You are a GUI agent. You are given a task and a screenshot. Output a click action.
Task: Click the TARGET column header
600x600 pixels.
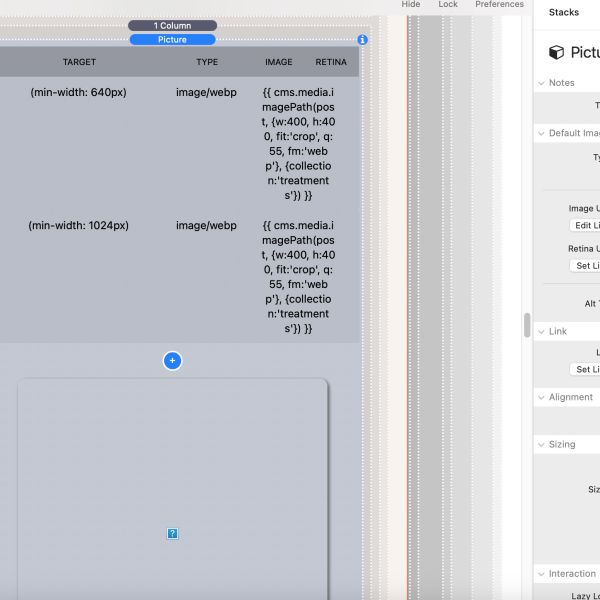(79, 62)
